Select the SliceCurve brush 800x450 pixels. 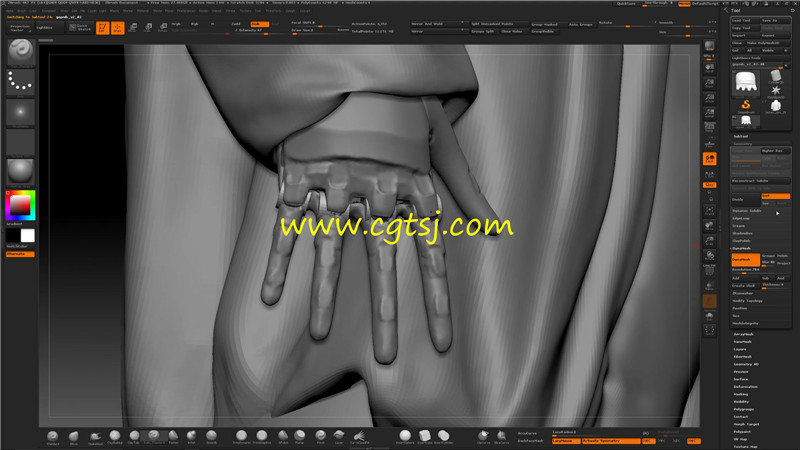(502, 437)
